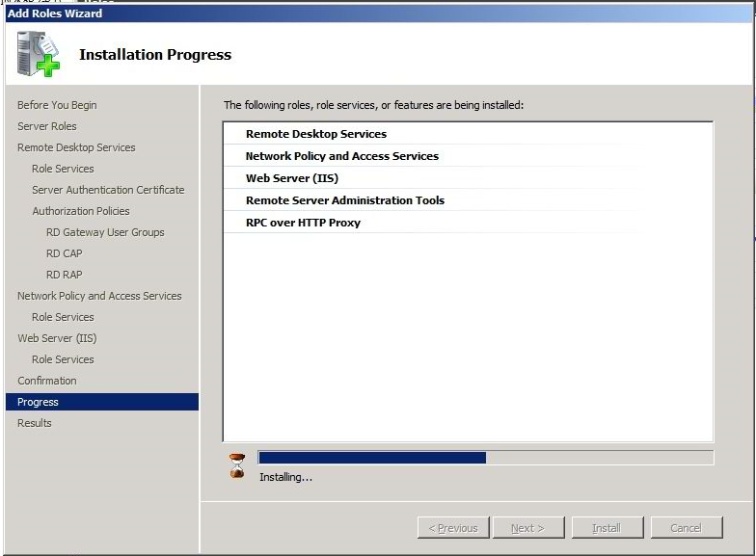
Task: Open Role Services under Web Server (IIS)
Action: click(63, 359)
